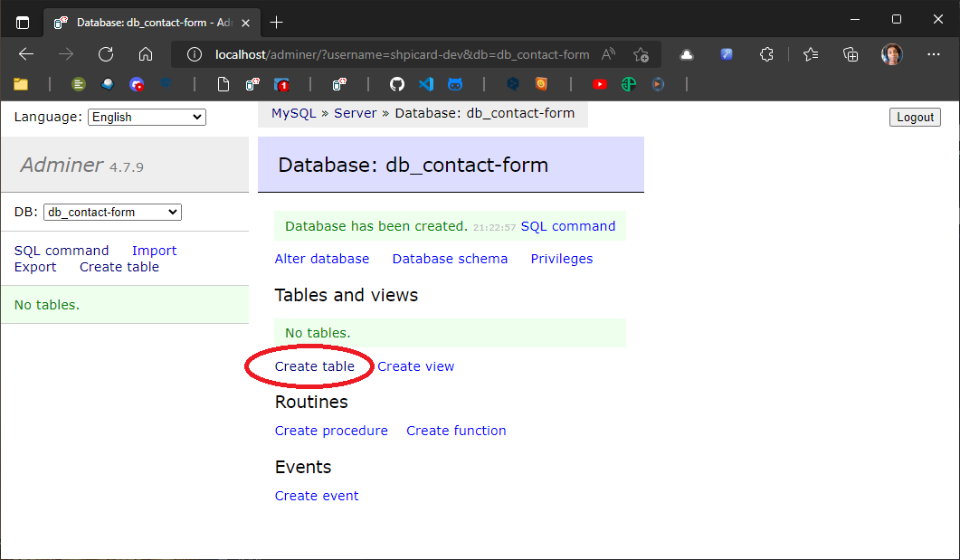
Task: Open the GitHub bookmark
Action: click(397, 84)
